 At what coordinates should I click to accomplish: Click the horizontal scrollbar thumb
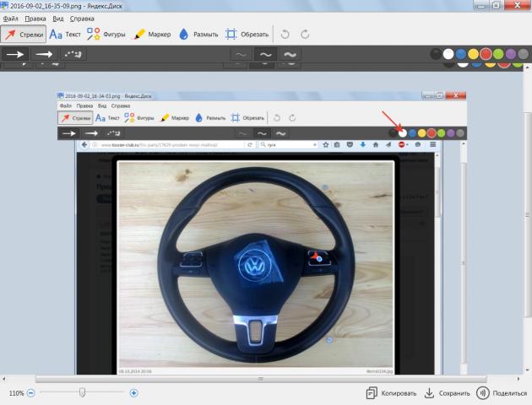pyautogui.click(x=261, y=379)
